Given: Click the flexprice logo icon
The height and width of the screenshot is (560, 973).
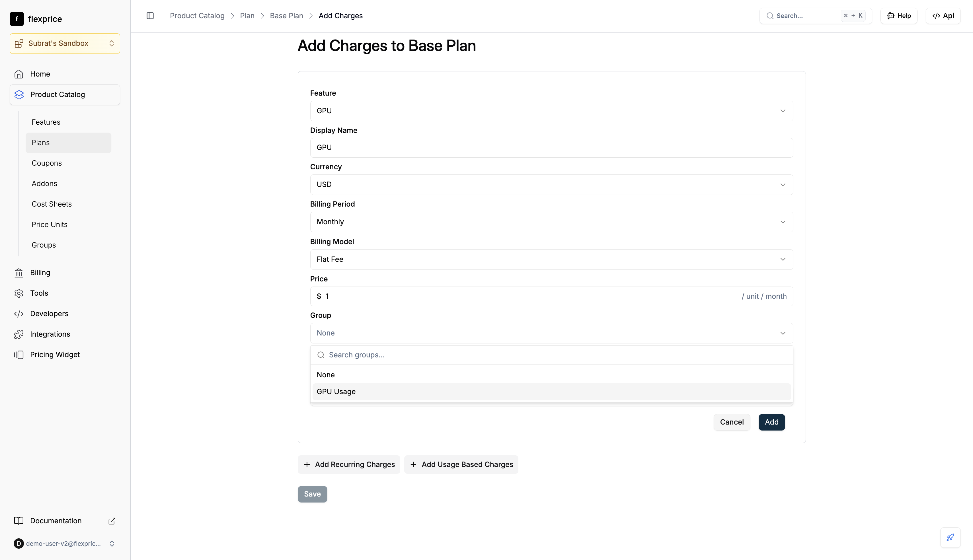Looking at the screenshot, I should 16,18.
